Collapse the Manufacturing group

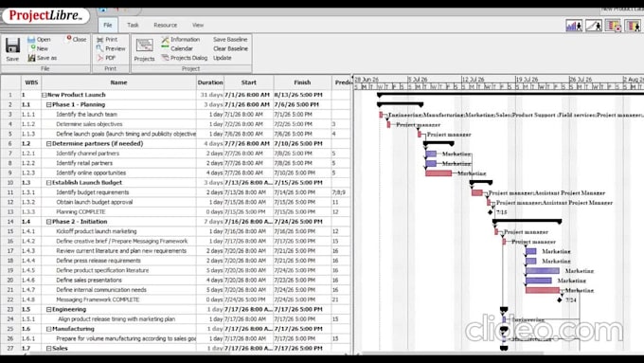tap(49, 329)
